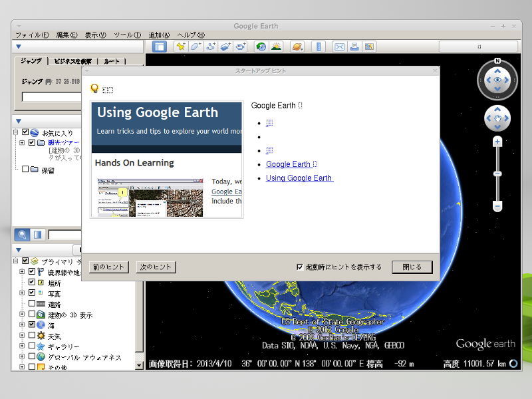Switch to the ビジネスを検索 tab
This screenshot has width=532, height=399.
click(72, 61)
